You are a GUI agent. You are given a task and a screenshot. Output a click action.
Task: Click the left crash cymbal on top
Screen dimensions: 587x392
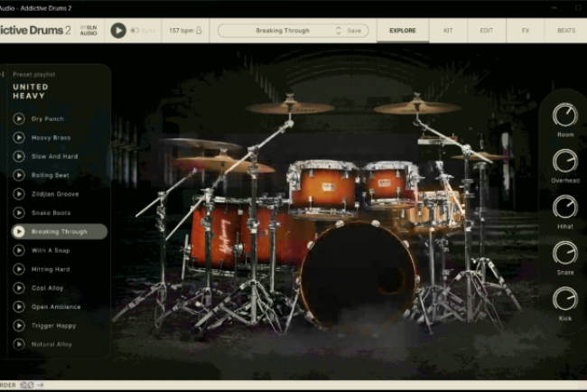(289, 107)
